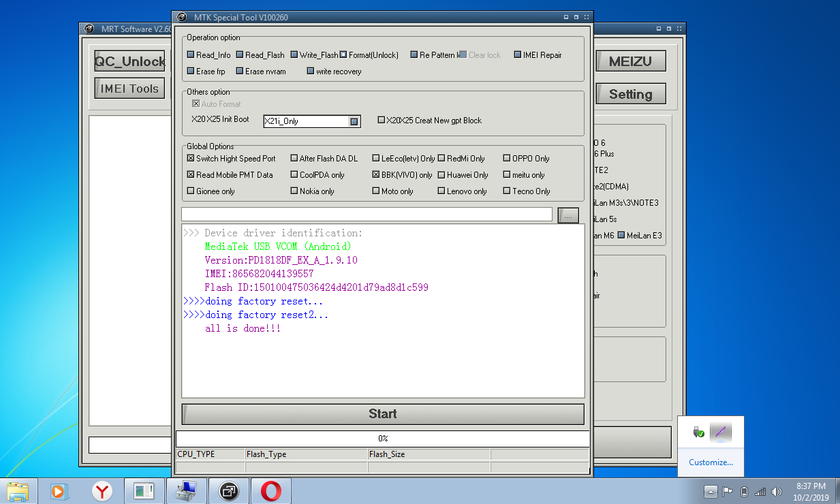Tick the meitu only checkbox
840x504 pixels.
pos(507,175)
